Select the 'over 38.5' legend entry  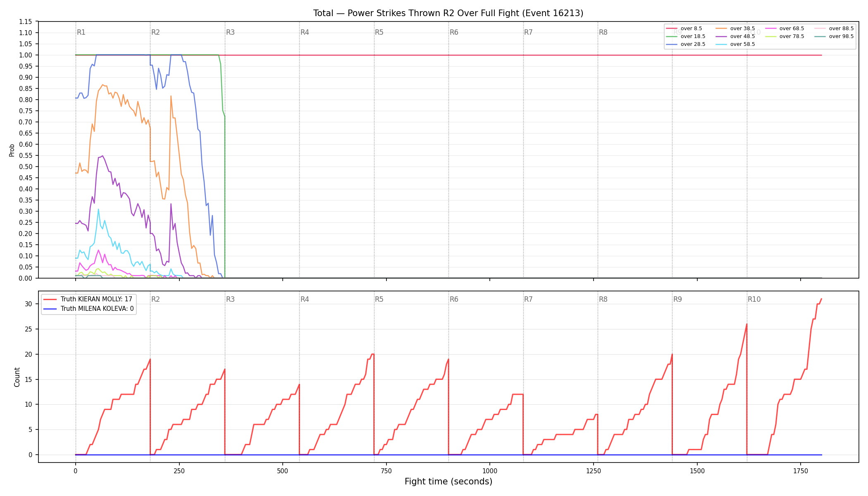[x=735, y=29]
